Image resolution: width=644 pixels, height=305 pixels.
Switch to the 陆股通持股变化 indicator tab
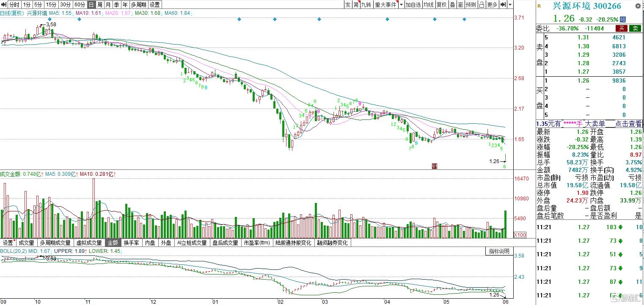coord(293,243)
